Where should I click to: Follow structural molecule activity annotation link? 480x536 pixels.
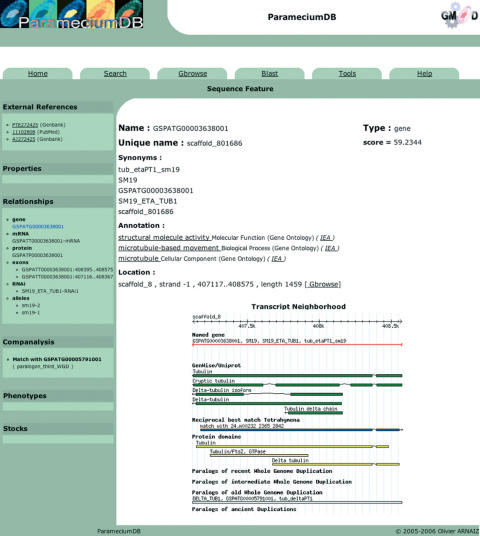coord(164,237)
